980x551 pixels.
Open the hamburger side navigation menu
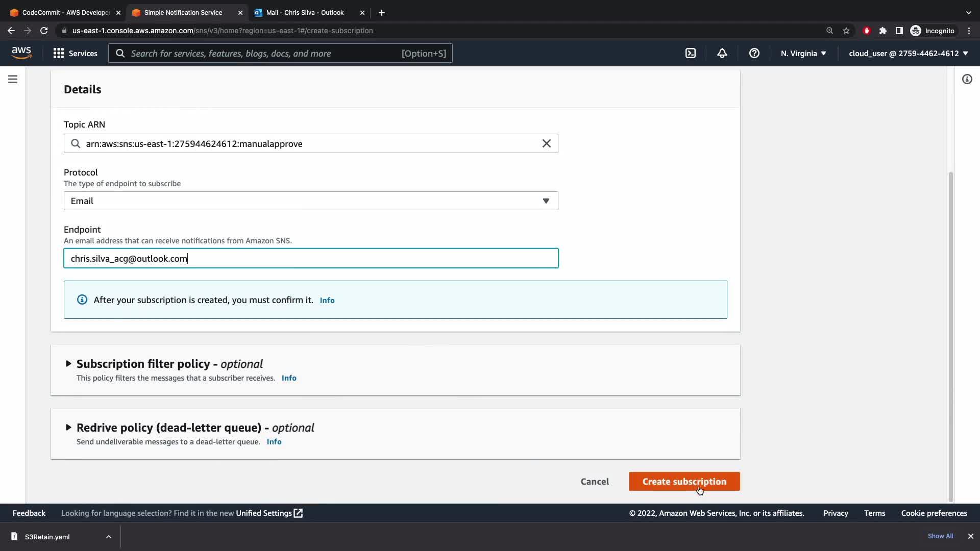click(13, 79)
